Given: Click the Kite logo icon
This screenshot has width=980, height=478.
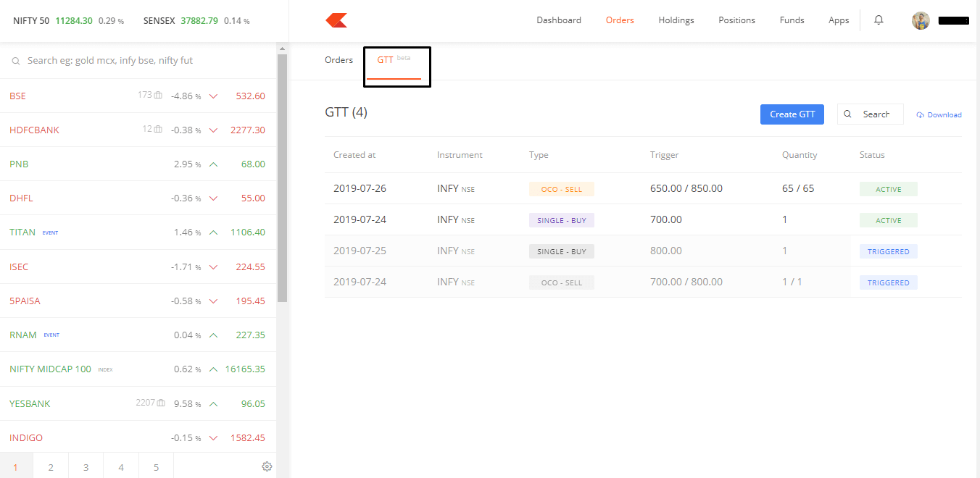Looking at the screenshot, I should [x=336, y=20].
